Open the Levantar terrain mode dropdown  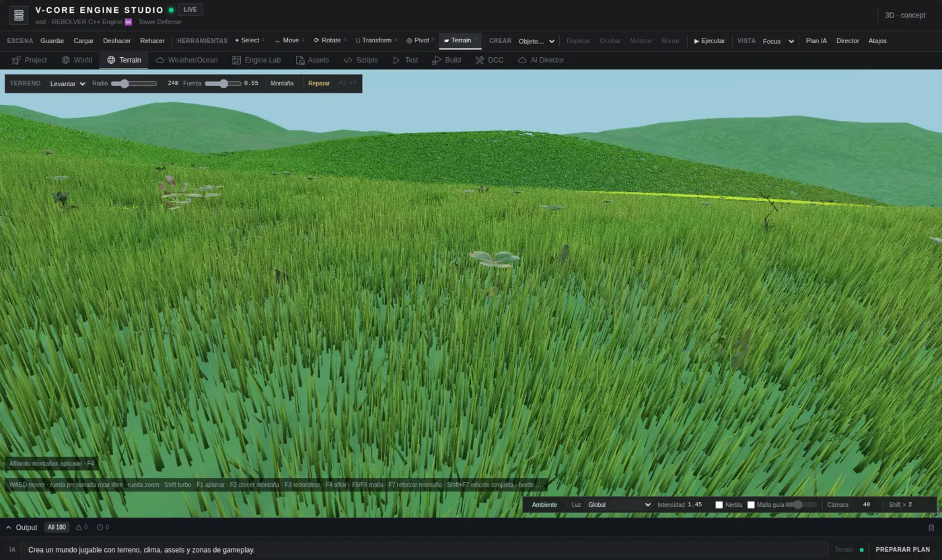pyautogui.click(x=68, y=83)
